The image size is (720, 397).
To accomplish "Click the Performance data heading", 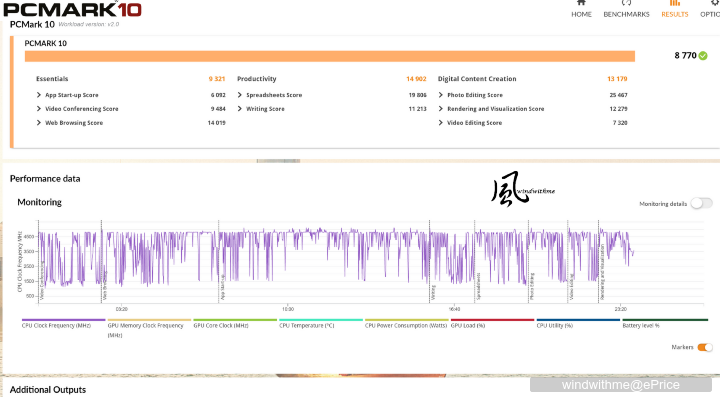I will 45,179.
